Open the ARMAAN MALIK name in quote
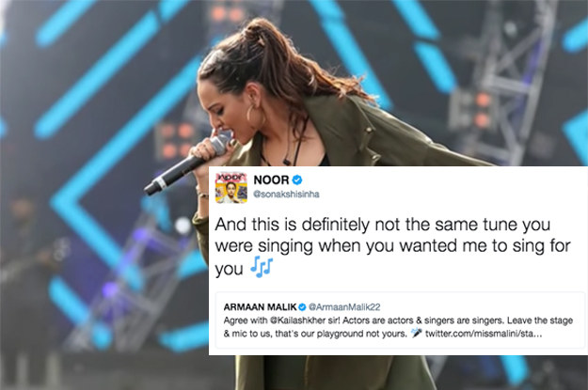 tap(260, 306)
